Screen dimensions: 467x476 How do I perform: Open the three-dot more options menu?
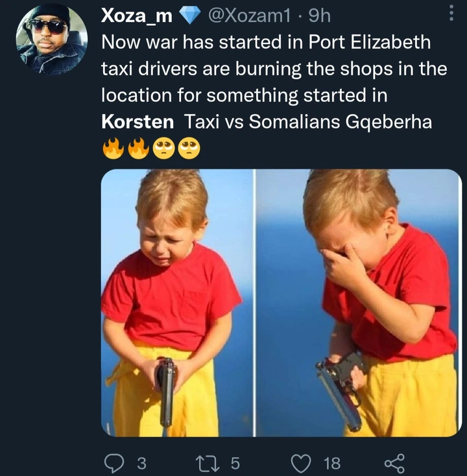coord(451,13)
